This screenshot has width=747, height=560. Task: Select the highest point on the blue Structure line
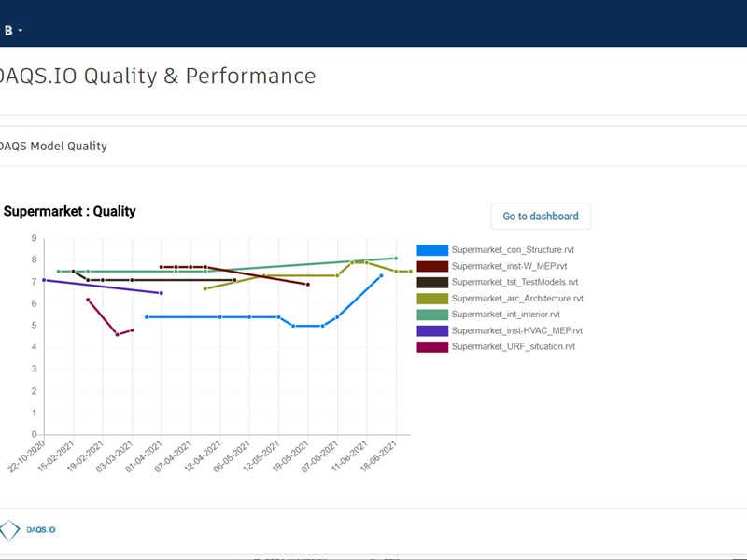click(x=381, y=275)
